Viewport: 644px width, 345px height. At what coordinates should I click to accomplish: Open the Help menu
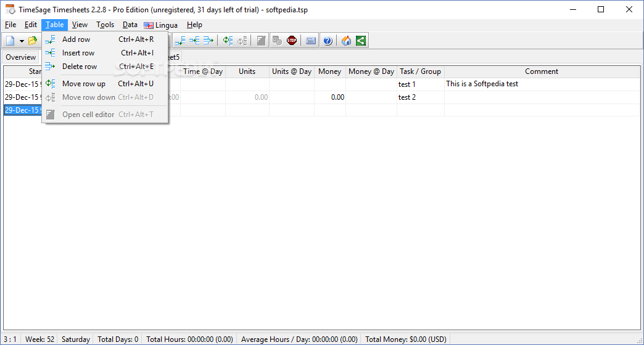coord(194,25)
